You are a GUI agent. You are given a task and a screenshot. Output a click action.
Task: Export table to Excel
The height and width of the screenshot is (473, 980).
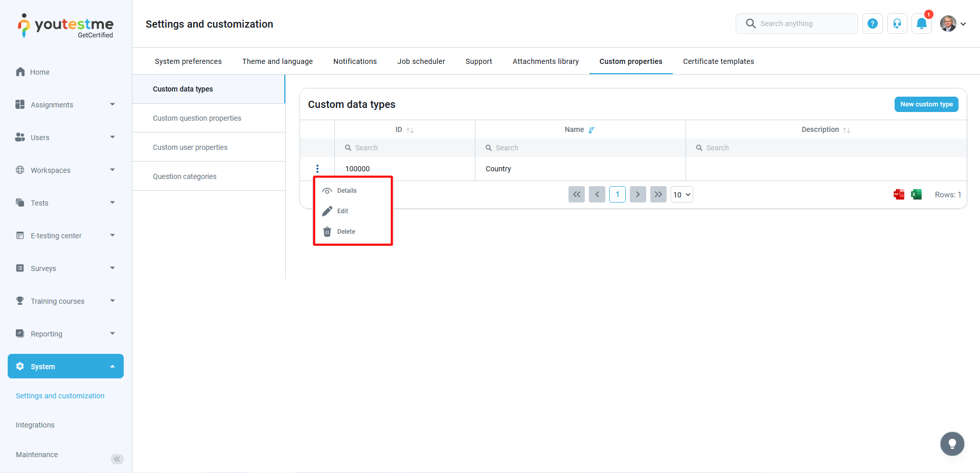pos(917,194)
